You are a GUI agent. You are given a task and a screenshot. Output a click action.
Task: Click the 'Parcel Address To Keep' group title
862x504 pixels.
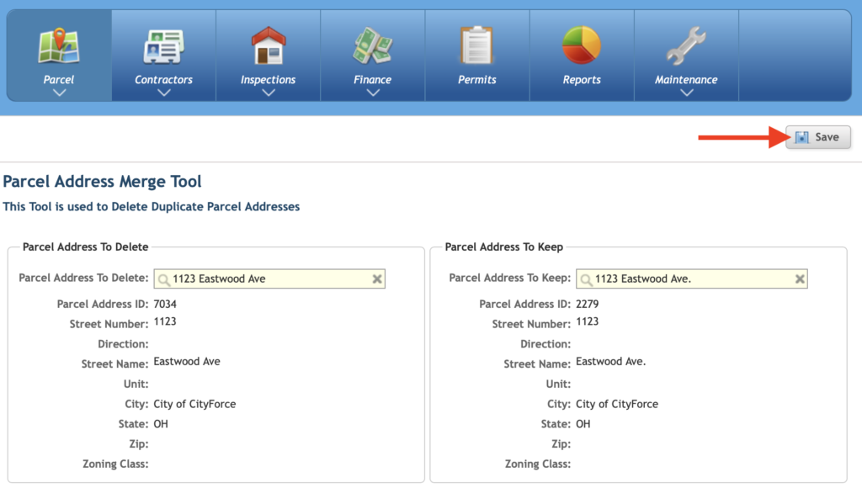click(x=504, y=247)
